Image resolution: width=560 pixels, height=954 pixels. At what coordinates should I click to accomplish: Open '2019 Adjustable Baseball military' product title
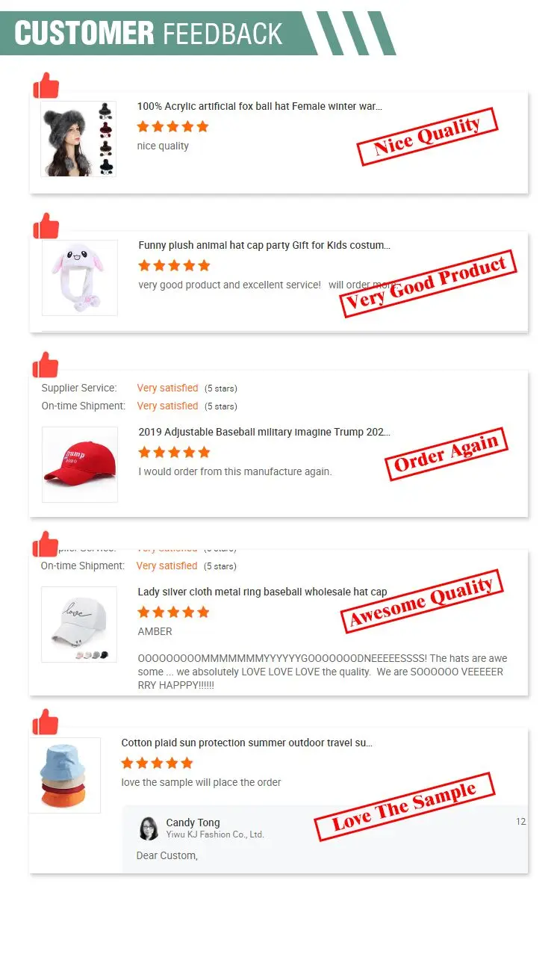[x=264, y=433]
